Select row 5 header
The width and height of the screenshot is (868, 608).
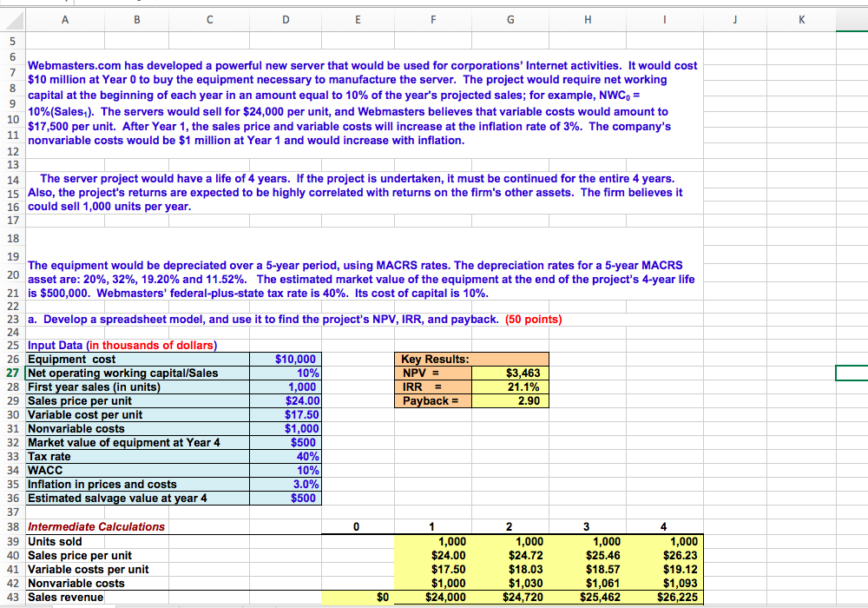point(12,41)
